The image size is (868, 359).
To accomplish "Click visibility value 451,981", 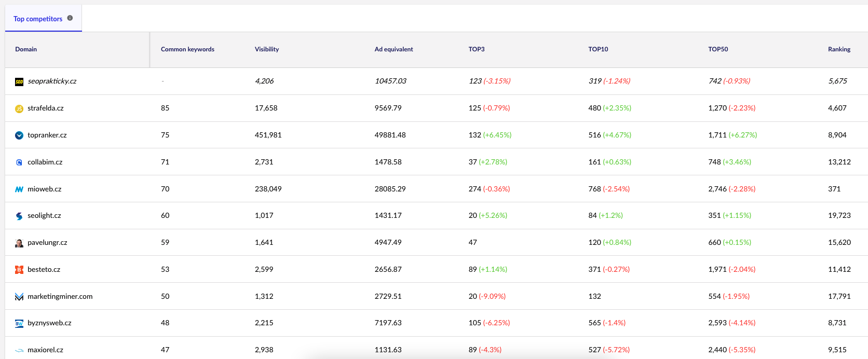I will coord(268,135).
